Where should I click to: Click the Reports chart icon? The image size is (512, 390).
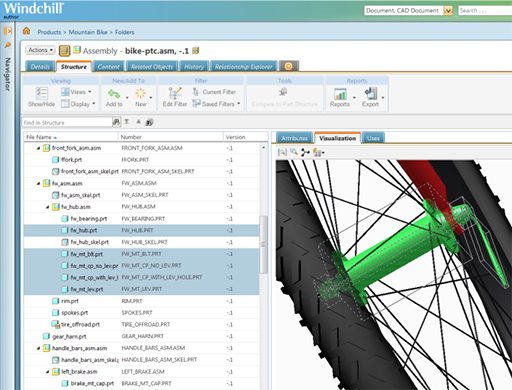pyautogui.click(x=340, y=94)
